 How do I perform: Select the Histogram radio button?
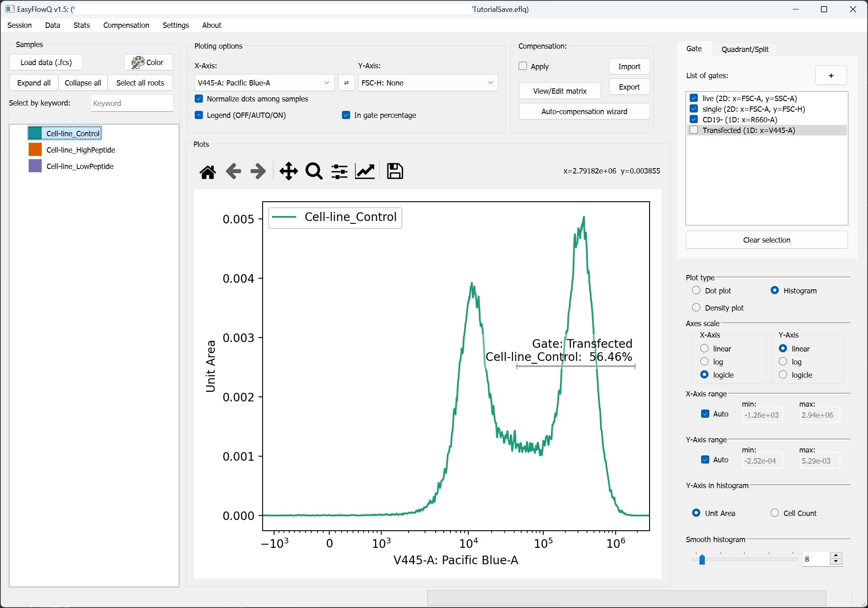click(x=775, y=290)
